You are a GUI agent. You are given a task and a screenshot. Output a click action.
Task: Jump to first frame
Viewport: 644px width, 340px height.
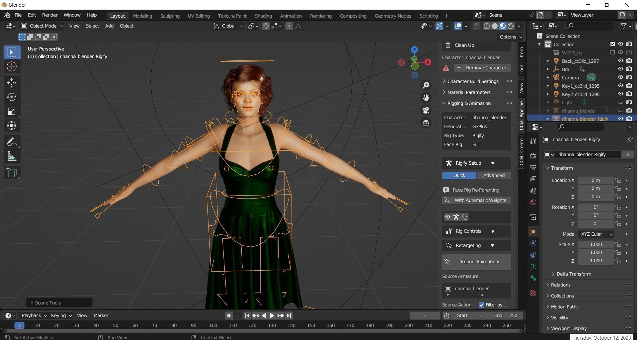[x=247, y=316]
